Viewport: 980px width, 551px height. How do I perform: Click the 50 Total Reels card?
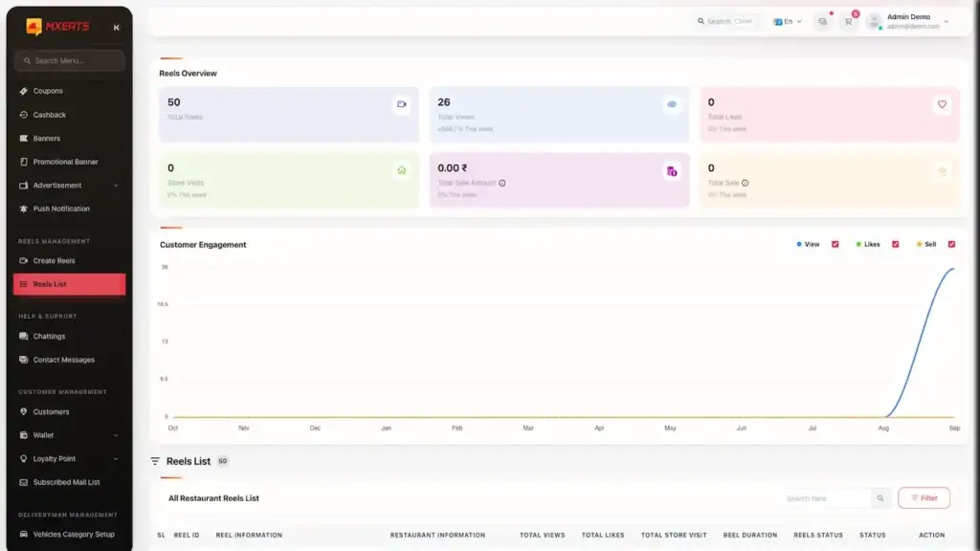click(289, 115)
